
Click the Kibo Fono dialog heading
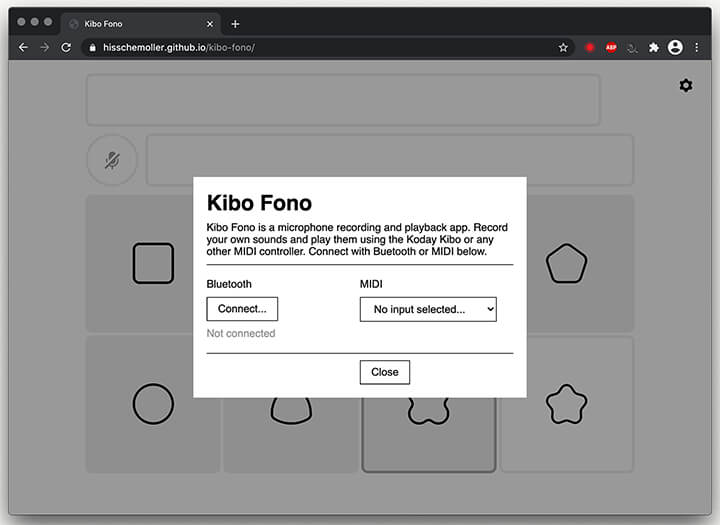tap(259, 203)
